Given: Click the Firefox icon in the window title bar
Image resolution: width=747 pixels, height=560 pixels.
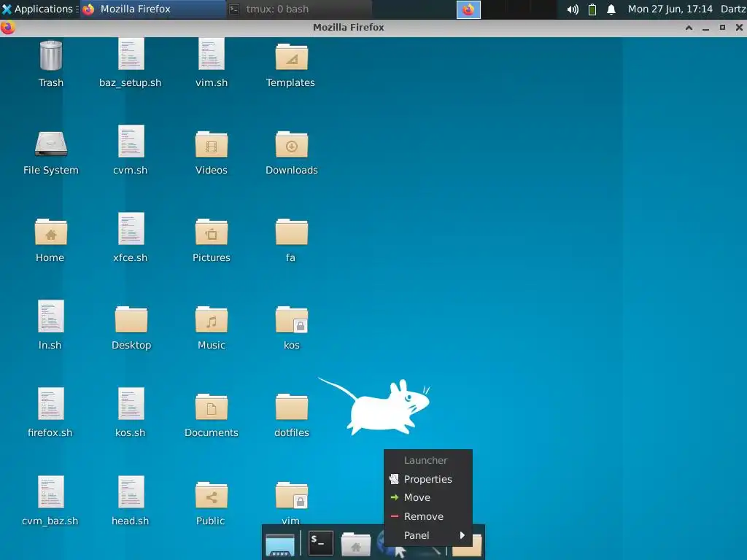Looking at the screenshot, I should [7, 28].
